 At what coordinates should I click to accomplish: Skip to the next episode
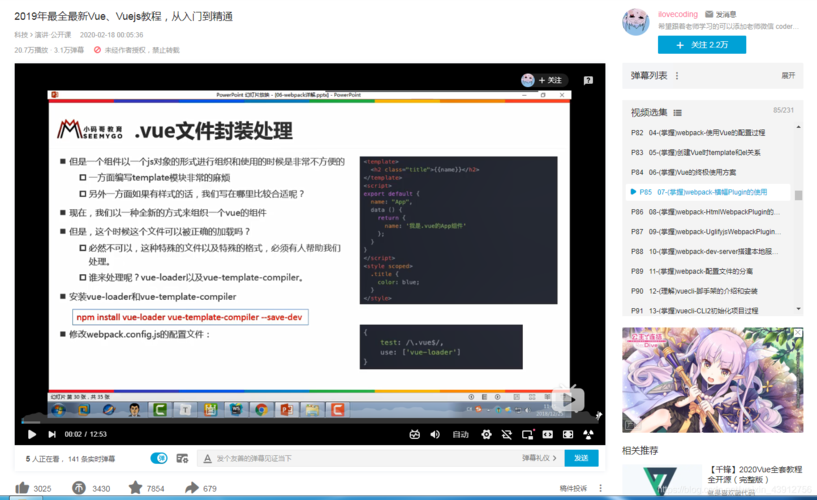point(52,434)
